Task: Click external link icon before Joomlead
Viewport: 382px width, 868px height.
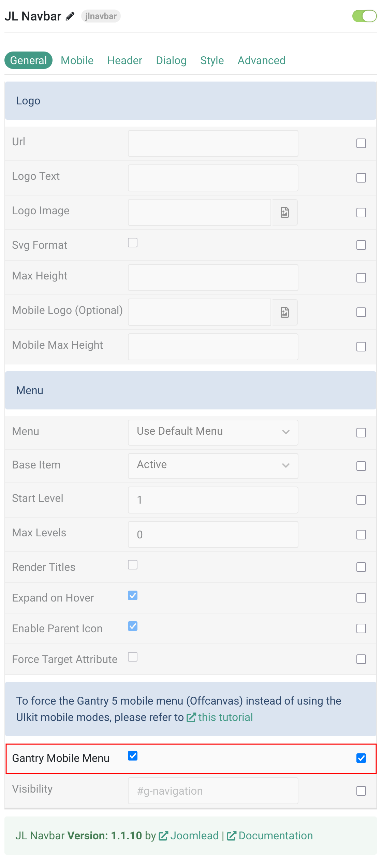Action: [163, 836]
